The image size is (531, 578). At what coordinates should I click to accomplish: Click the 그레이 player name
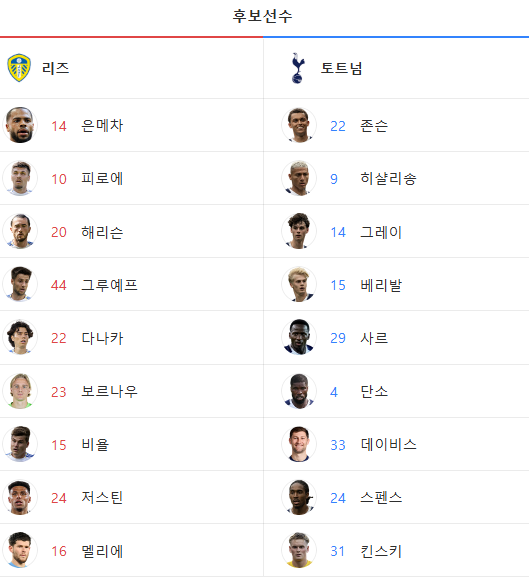(x=381, y=232)
